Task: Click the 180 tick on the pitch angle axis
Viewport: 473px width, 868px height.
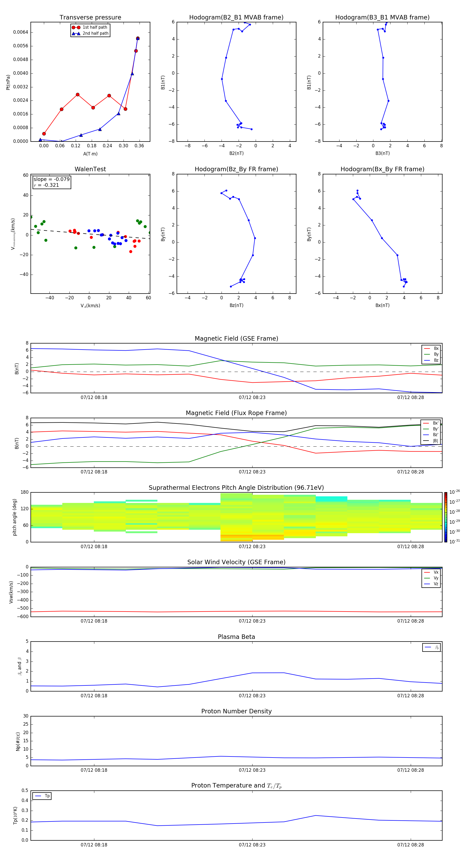Action: [25, 492]
